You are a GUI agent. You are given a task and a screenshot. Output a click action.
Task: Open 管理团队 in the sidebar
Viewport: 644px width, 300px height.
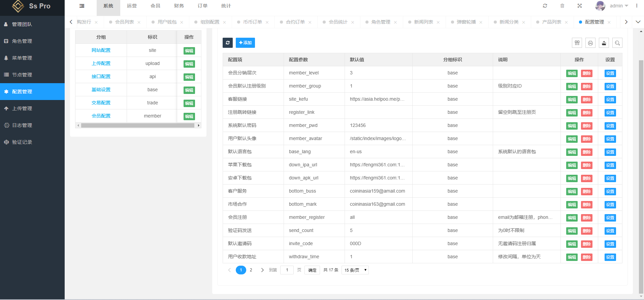32,24
